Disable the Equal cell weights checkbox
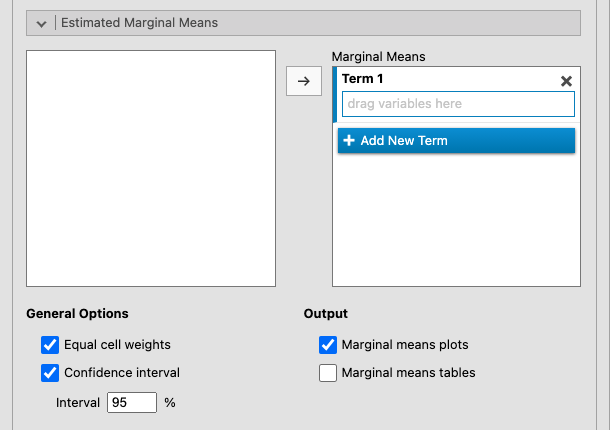 (x=50, y=345)
